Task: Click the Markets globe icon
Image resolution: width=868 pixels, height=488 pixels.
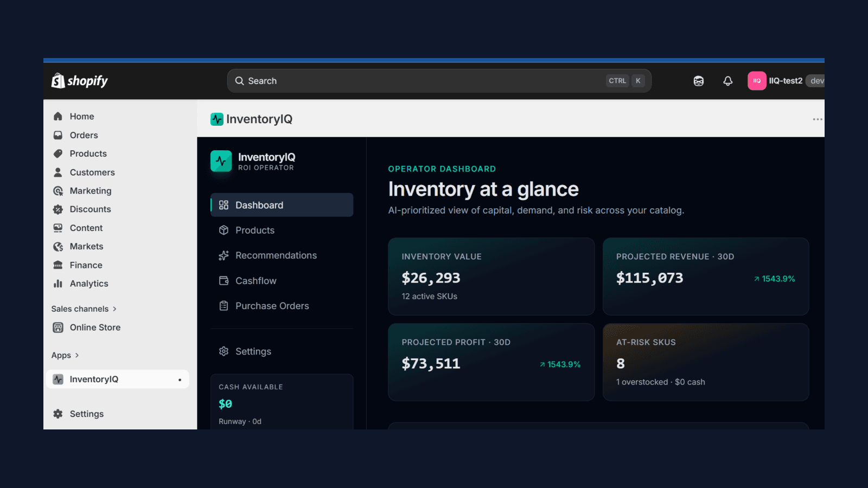Action: click(x=58, y=247)
